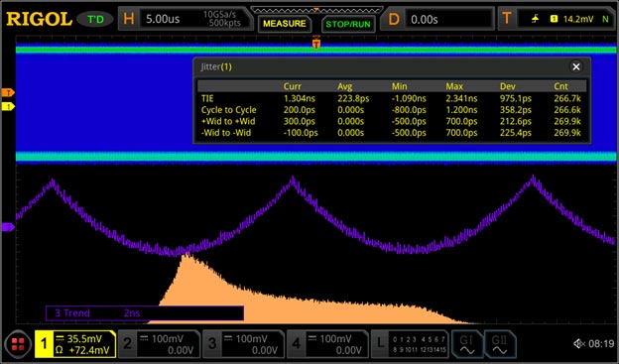Viewport: 619px width, 364px height.
Task: Click the 10GSa/s sample rate readout
Action: click(x=219, y=15)
